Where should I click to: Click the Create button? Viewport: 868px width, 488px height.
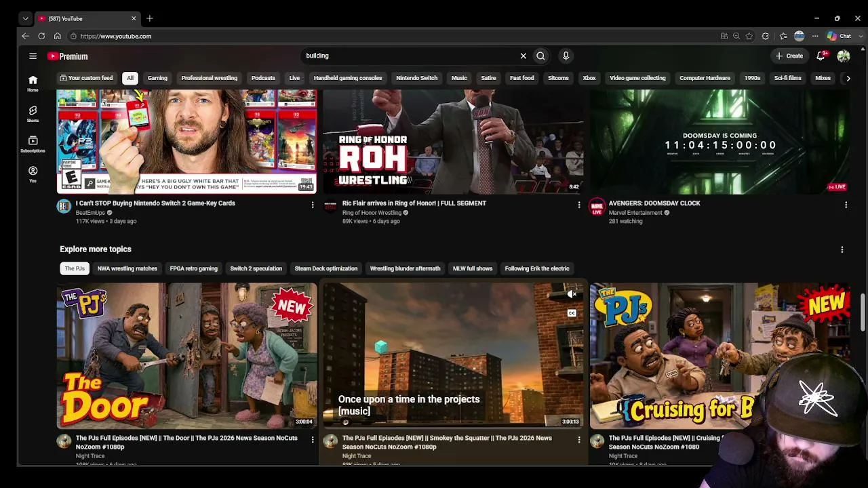[789, 56]
